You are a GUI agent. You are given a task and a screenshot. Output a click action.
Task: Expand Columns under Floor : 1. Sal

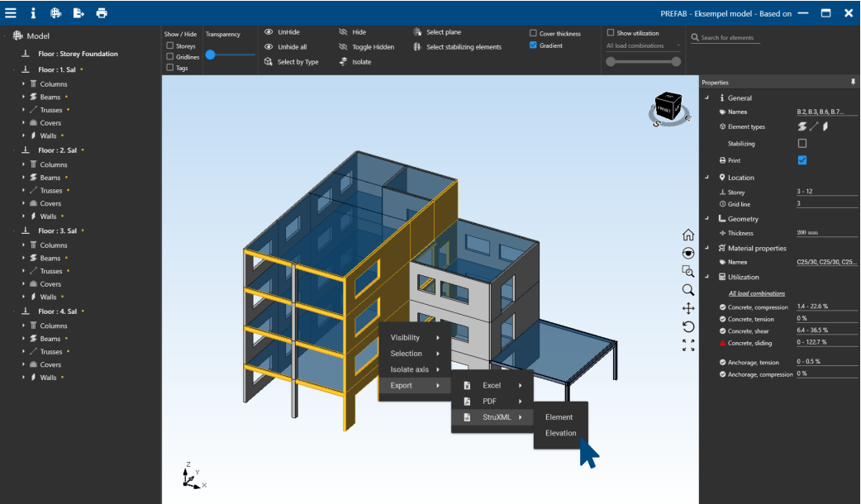pyautogui.click(x=24, y=84)
